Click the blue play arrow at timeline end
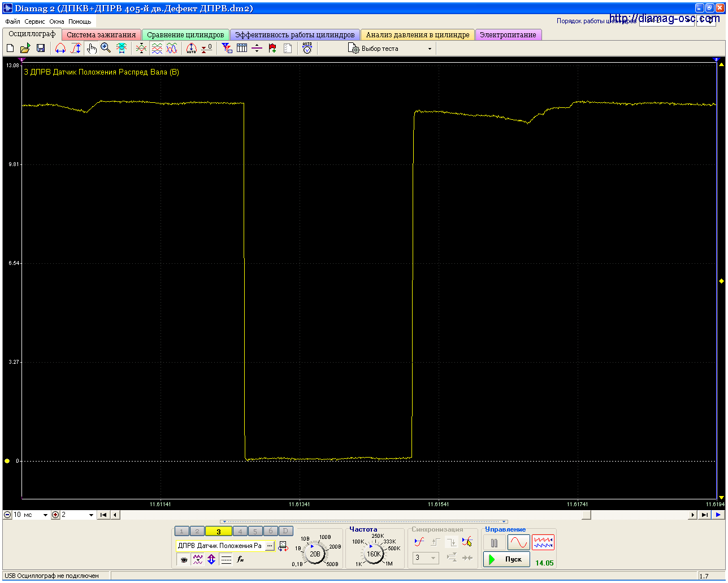Viewport: 728px width, 583px height. point(718,515)
